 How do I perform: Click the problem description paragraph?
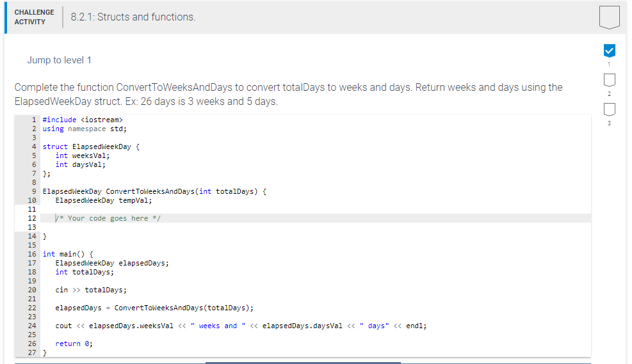(288, 94)
